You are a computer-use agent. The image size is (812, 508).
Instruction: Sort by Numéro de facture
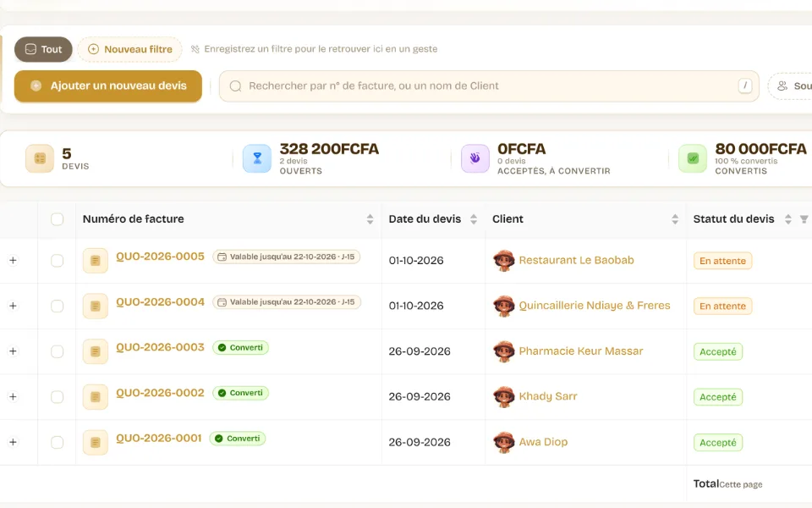[x=370, y=219]
